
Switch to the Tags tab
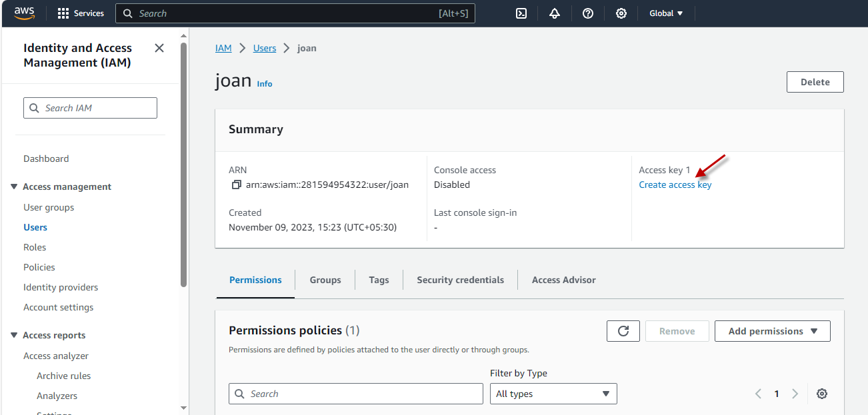coord(379,280)
